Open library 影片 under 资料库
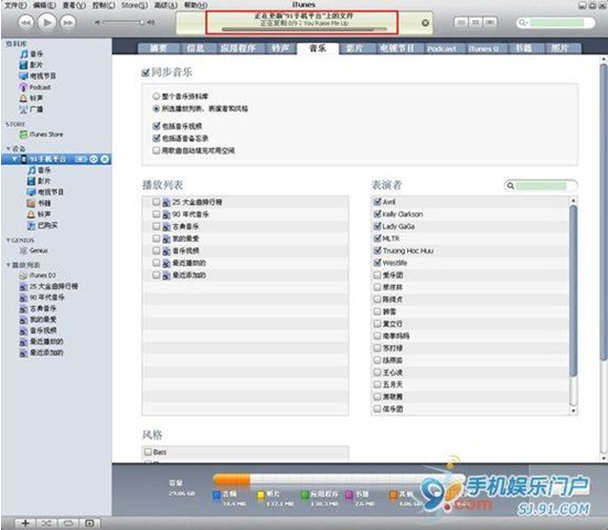The image size is (608, 530). click(x=32, y=65)
